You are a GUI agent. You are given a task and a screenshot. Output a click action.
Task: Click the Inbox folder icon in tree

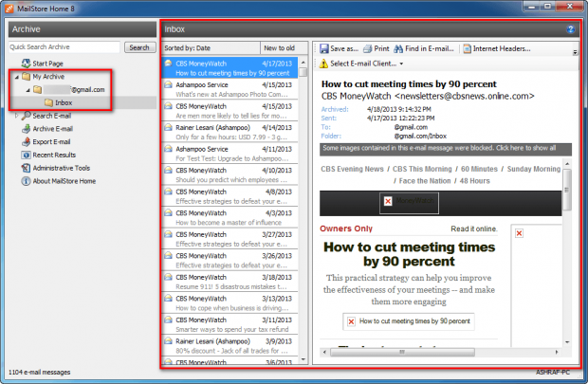(48, 102)
